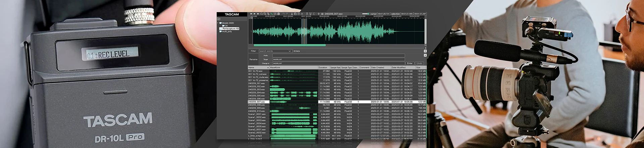Select file 240209_007.wav row

coord(337,102)
